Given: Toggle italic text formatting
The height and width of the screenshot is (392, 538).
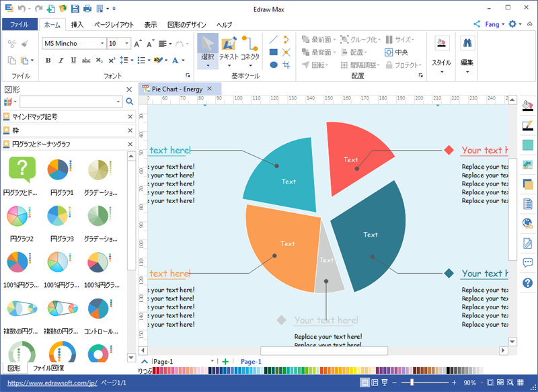Looking at the screenshot, I should pyautogui.click(x=61, y=61).
